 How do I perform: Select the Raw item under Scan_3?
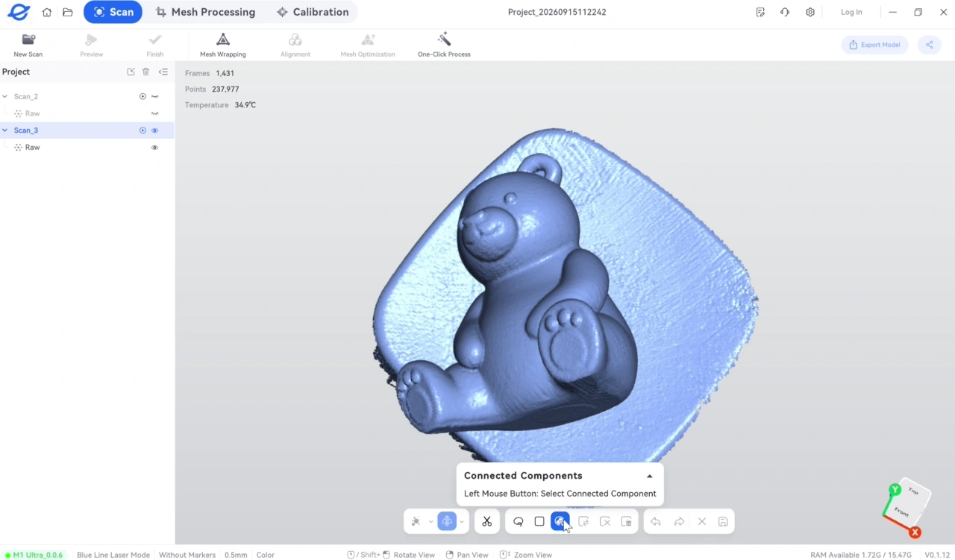click(x=87, y=148)
